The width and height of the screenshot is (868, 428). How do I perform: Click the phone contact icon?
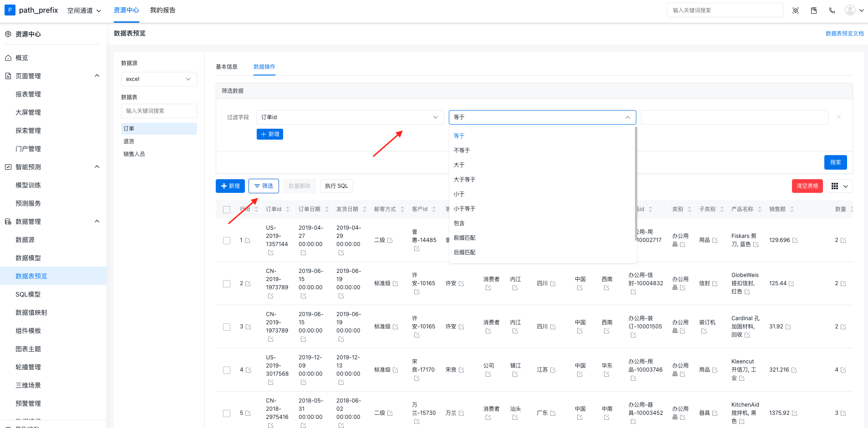tap(832, 10)
